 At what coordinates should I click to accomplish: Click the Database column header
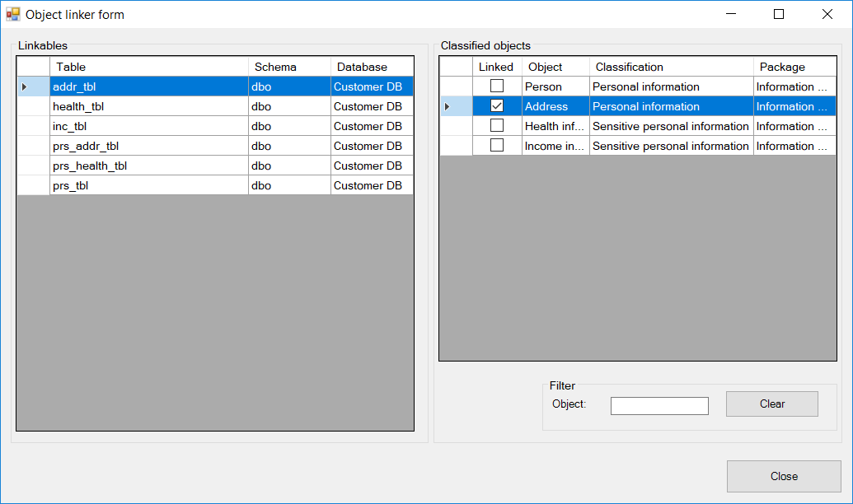click(x=371, y=67)
